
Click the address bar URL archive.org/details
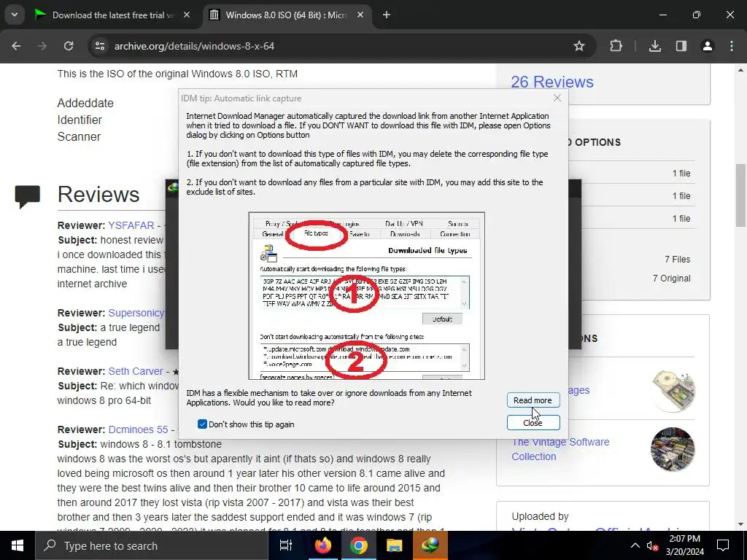[194, 46]
